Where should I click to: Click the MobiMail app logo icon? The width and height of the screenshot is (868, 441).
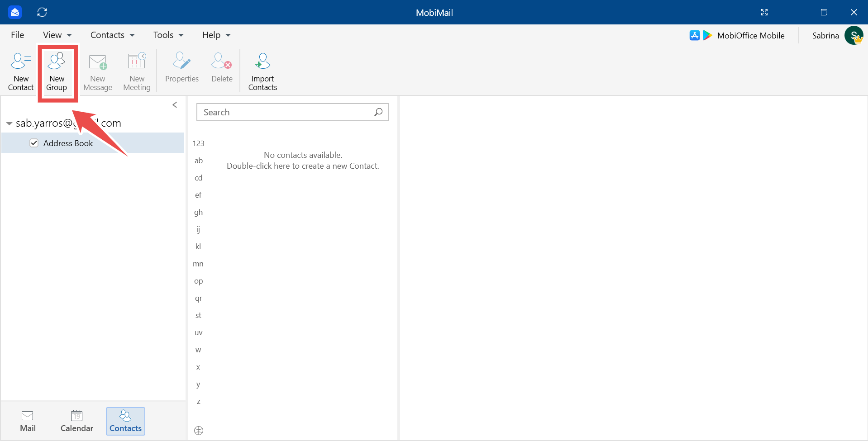tap(15, 12)
